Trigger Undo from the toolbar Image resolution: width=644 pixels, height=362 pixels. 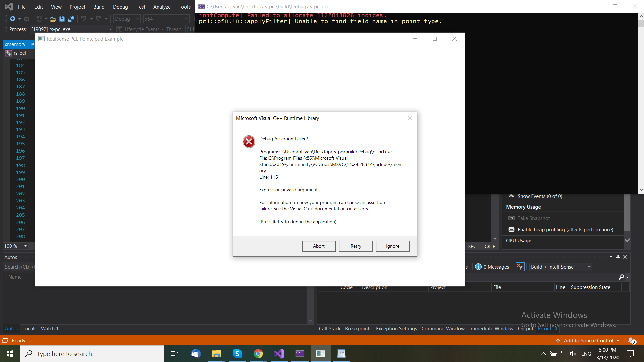84,19
